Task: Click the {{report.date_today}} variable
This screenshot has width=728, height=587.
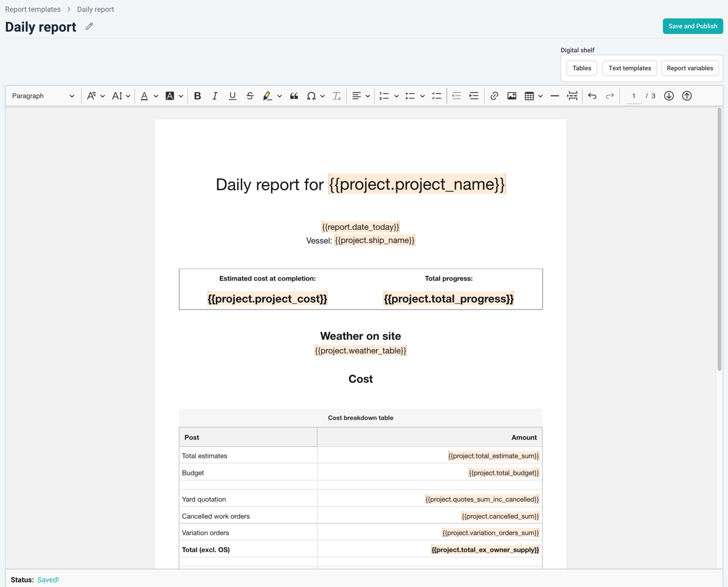Action: [361, 227]
